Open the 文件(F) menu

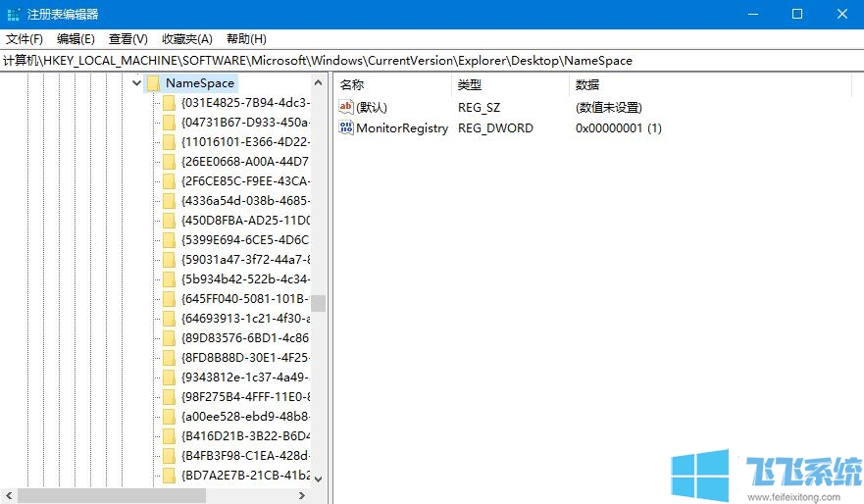pyautogui.click(x=25, y=39)
